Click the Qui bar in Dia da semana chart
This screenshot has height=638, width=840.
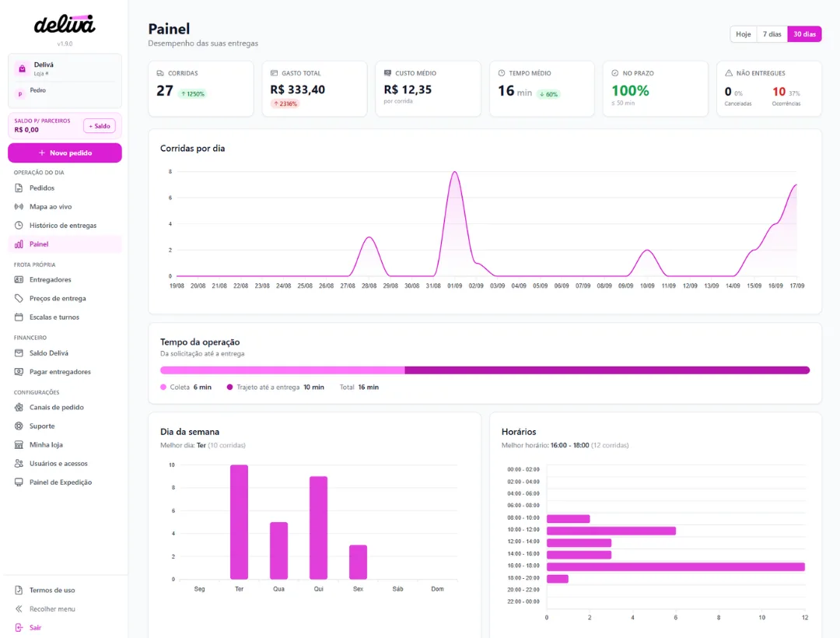(x=318, y=528)
